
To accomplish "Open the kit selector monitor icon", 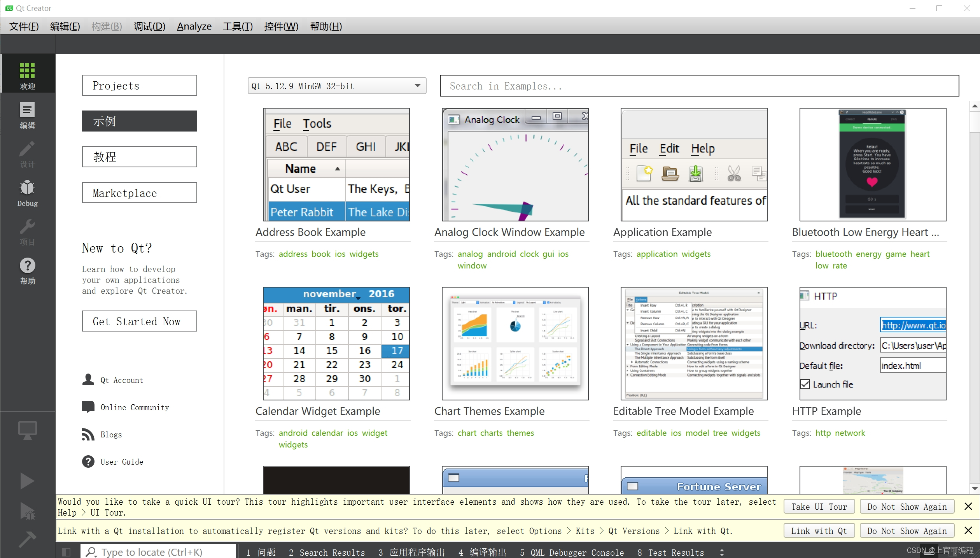I will [28, 430].
